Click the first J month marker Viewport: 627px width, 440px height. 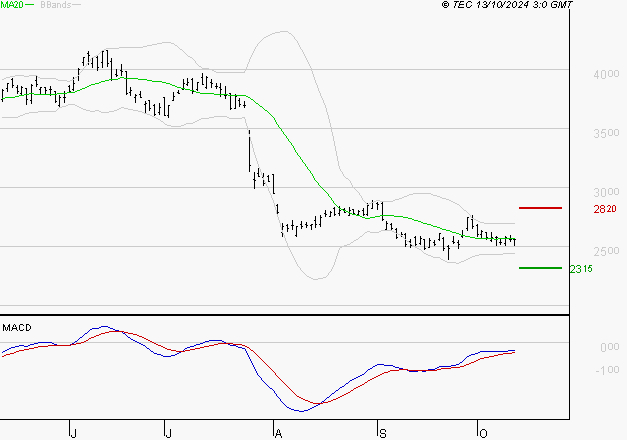(x=73, y=434)
